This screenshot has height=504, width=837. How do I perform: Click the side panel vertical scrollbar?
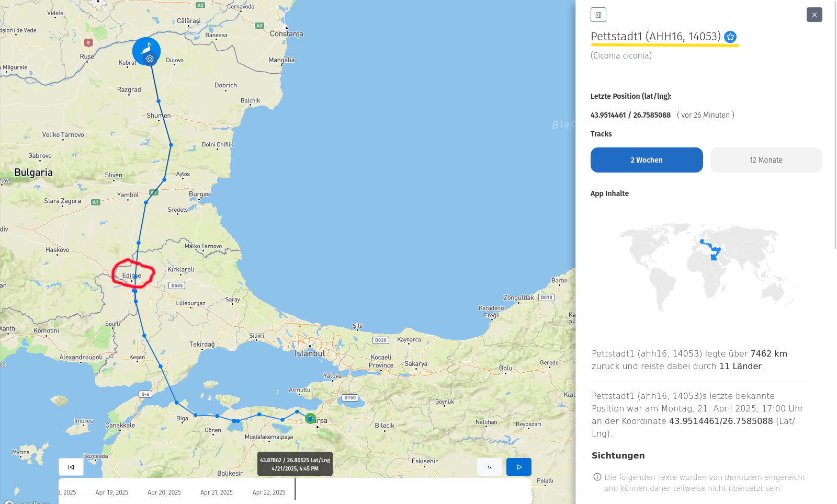[x=835, y=125]
